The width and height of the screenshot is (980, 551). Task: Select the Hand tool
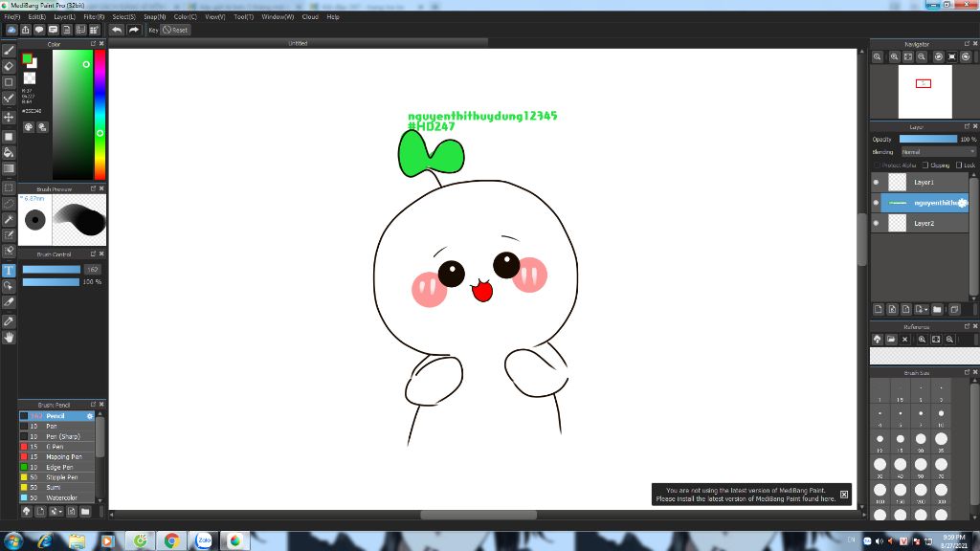click(9, 338)
